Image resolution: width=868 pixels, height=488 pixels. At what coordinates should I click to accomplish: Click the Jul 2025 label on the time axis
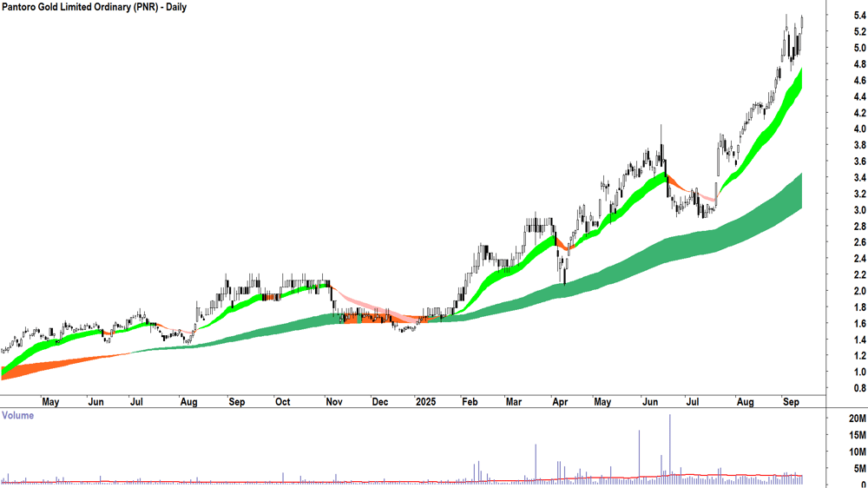[692, 401]
